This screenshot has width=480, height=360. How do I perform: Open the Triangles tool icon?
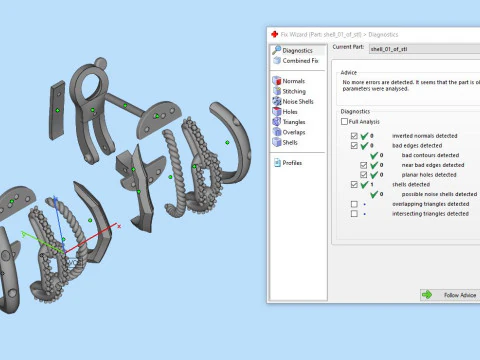[x=277, y=122]
